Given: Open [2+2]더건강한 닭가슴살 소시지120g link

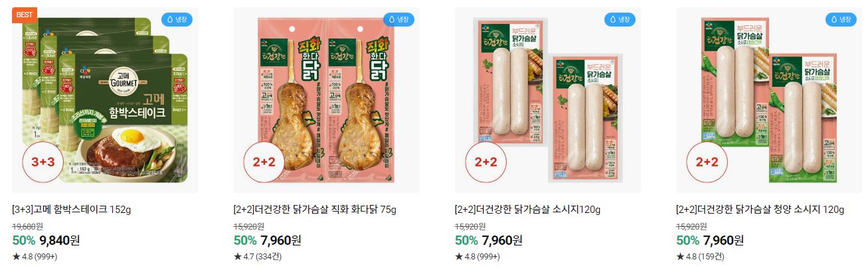Looking at the screenshot, I should (x=527, y=210).
